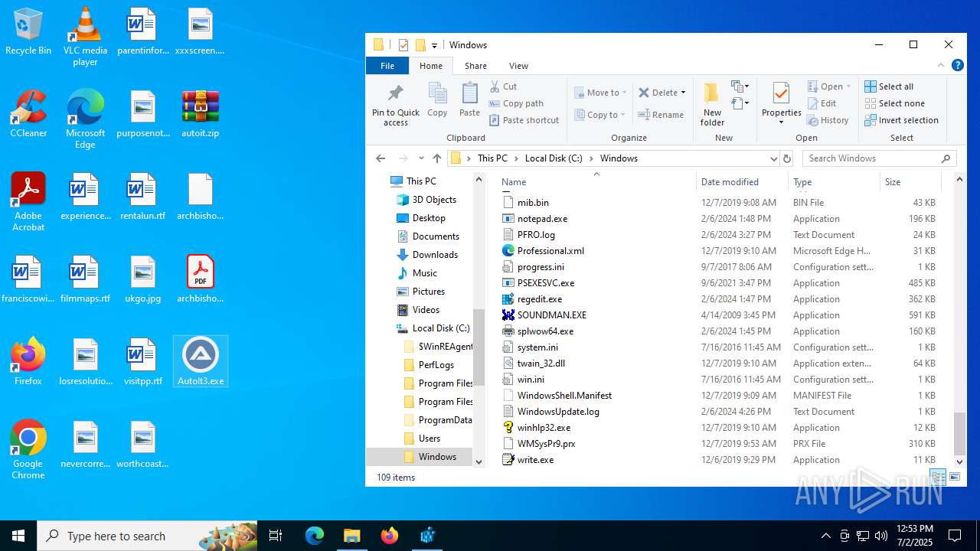Open Windows Start menu
Viewport: 980px width, 551px height.
(18, 536)
